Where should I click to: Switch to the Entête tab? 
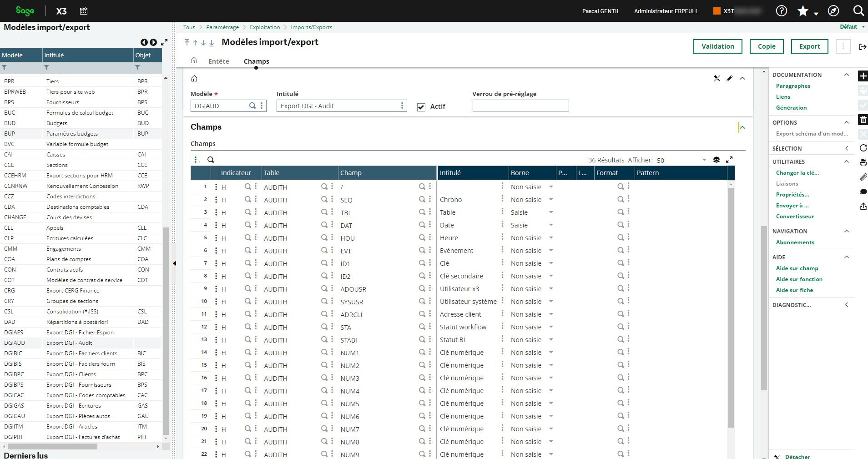(x=219, y=61)
